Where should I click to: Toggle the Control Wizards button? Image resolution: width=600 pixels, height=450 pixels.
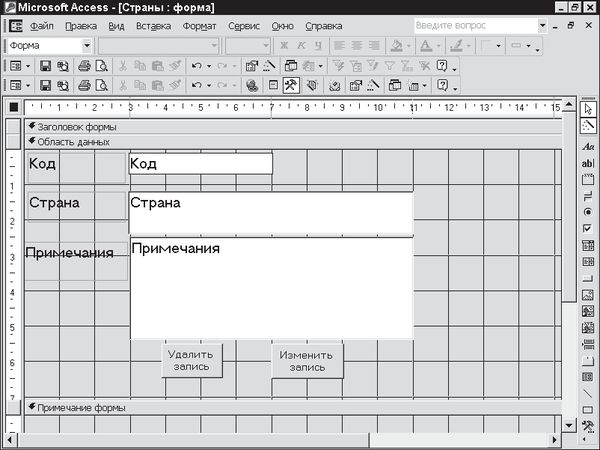[x=588, y=126]
